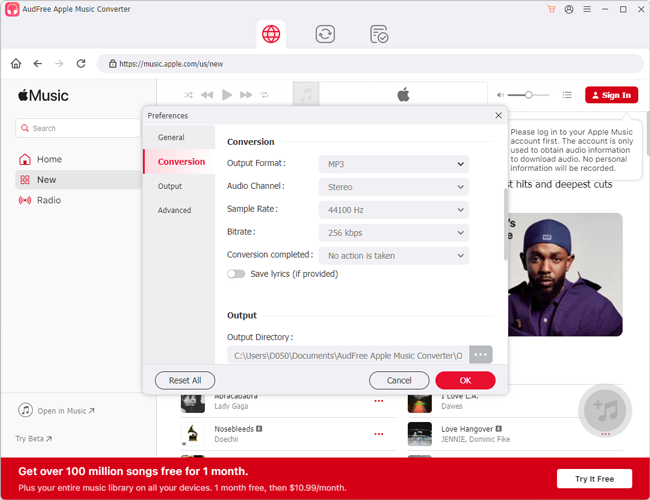
Task: Click the Doechii artist name
Action: click(x=226, y=439)
